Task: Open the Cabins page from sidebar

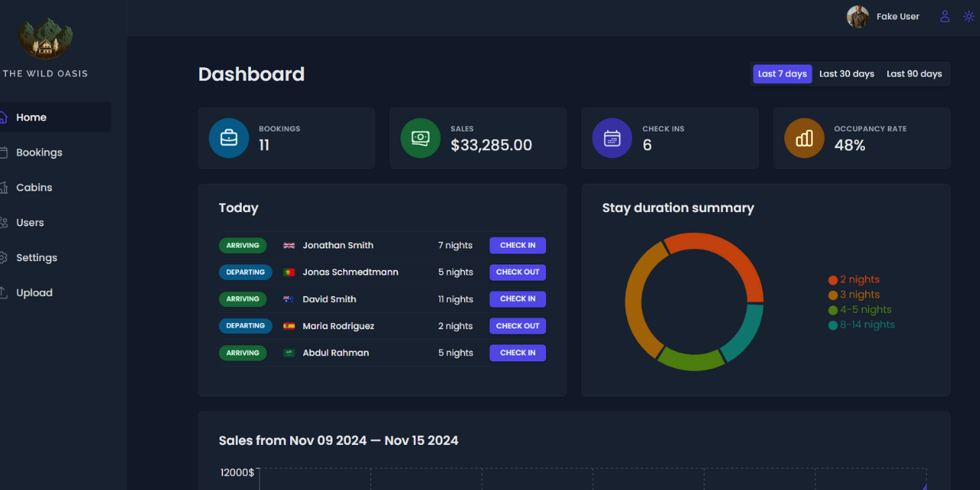Action: point(55,188)
